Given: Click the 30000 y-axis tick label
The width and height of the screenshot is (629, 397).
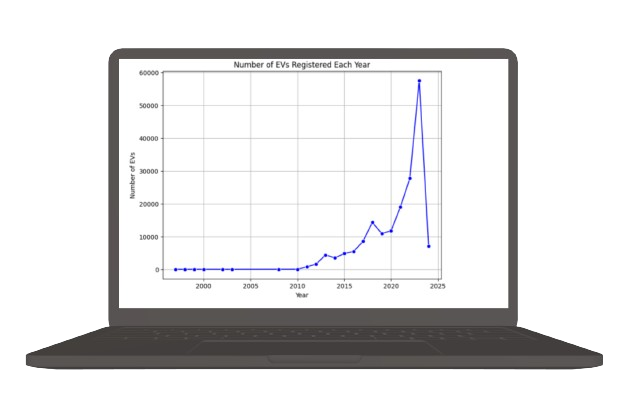Looking at the screenshot, I should 148,171.
